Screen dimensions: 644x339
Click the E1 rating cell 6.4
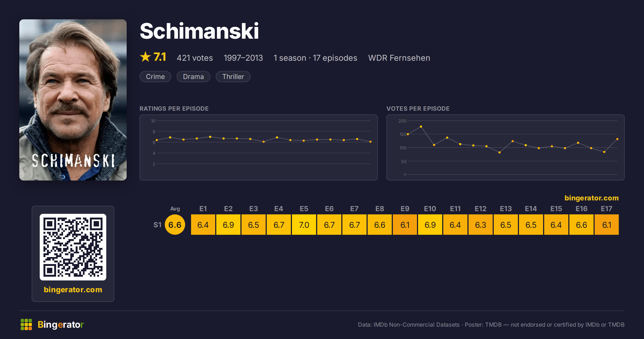pos(203,225)
